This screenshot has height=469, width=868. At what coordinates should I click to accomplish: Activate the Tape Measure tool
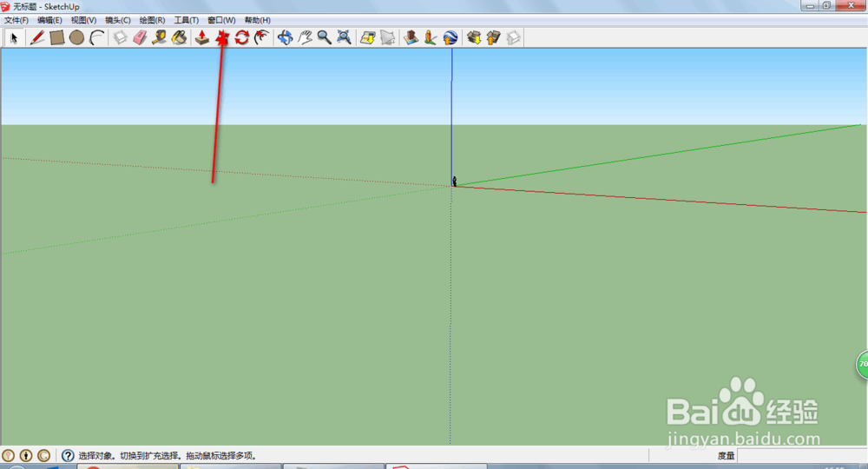[x=160, y=37]
